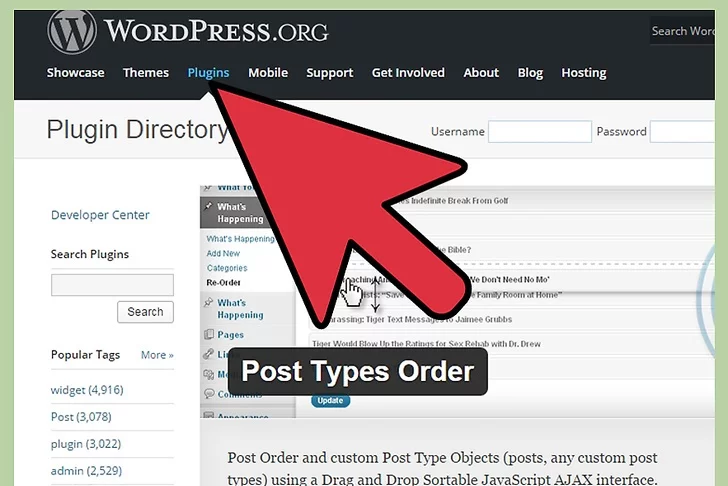The width and height of the screenshot is (728, 486).
Task: Focus the Search Plugins text box
Action: click(x=112, y=285)
